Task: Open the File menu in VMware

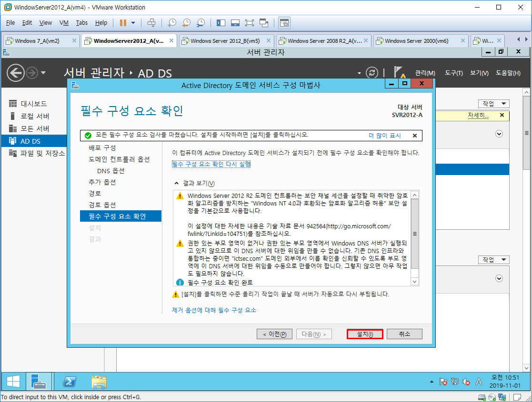Action: click(10, 23)
